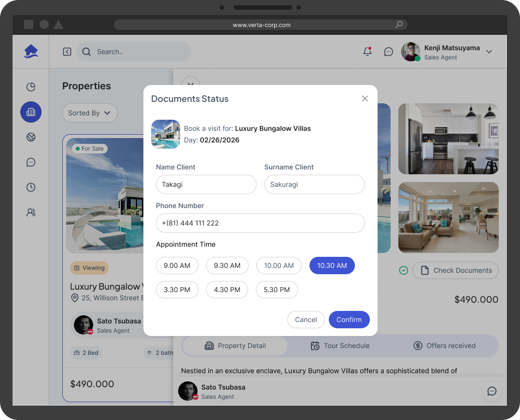This screenshot has width=520, height=420.
Task: Open the globe map sidebar icon
Action: point(31,137)
